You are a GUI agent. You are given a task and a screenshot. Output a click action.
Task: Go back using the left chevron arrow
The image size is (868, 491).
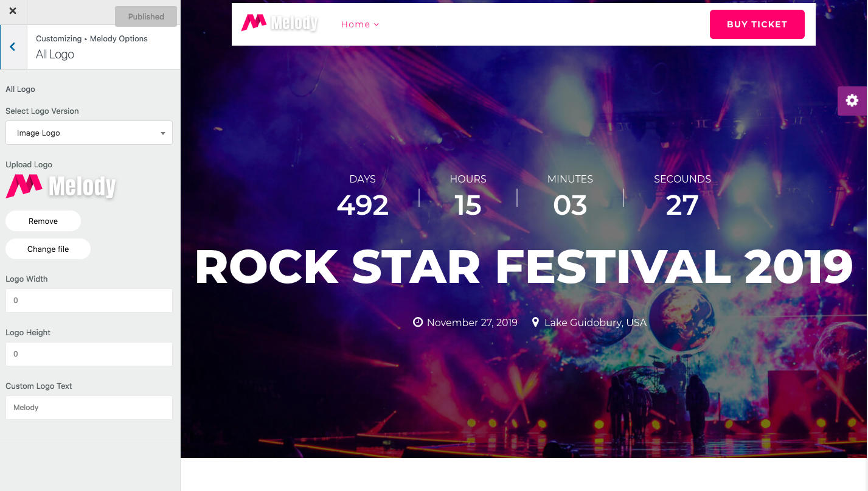pos(13,47)
